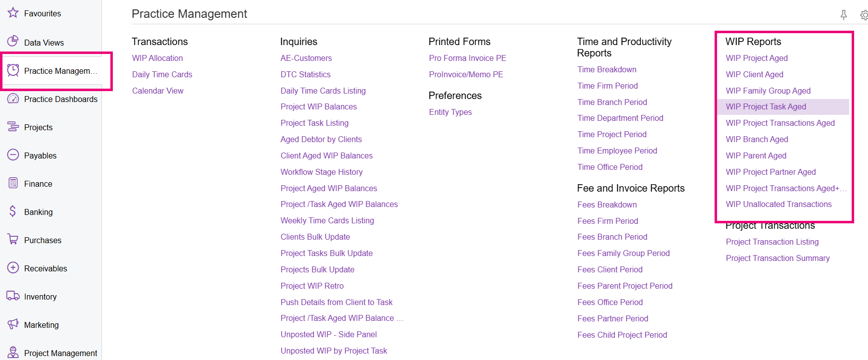
Task: Open the WIP Allocation link
Action: [157, 58]
